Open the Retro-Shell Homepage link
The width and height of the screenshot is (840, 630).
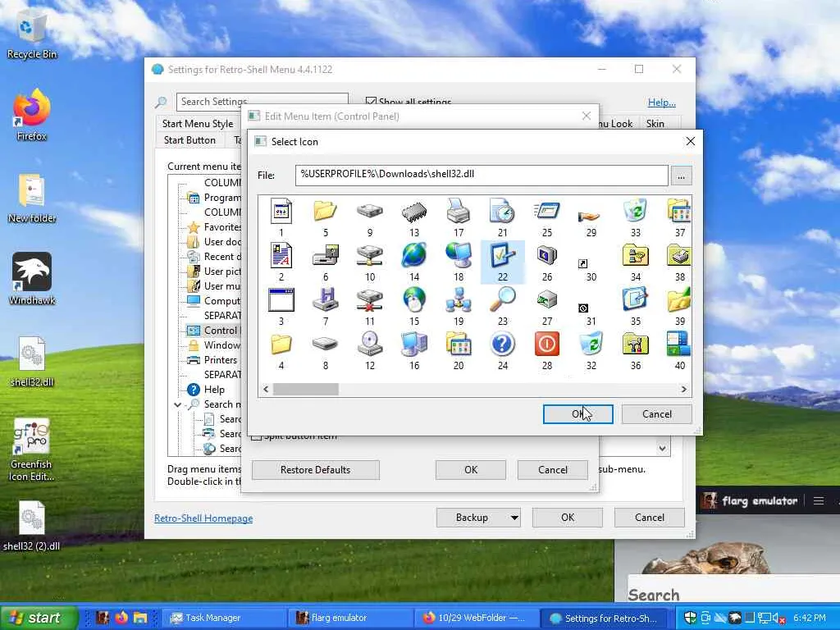pos(203,518)
